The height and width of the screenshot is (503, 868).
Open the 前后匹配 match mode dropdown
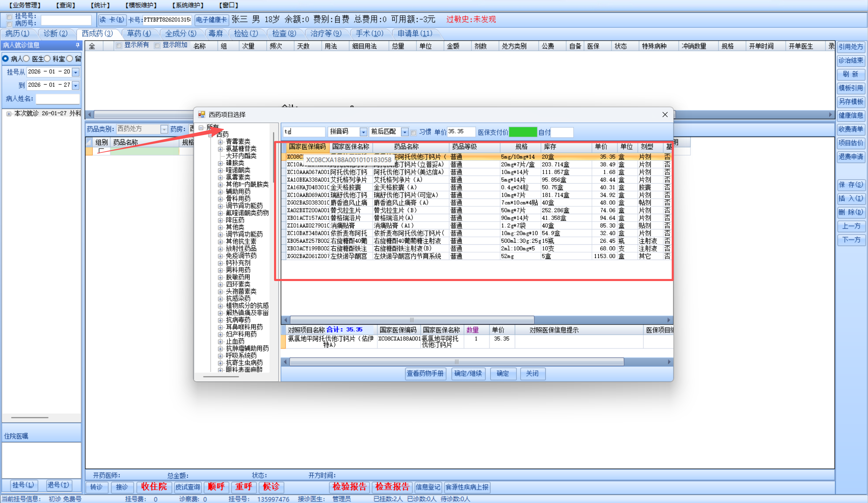tap(405, 132)
